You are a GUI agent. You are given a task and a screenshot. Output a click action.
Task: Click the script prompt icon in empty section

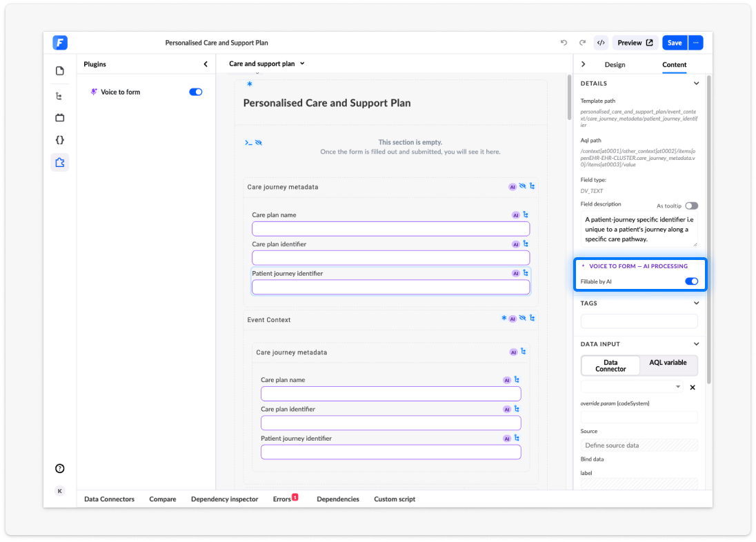(248, 143)
